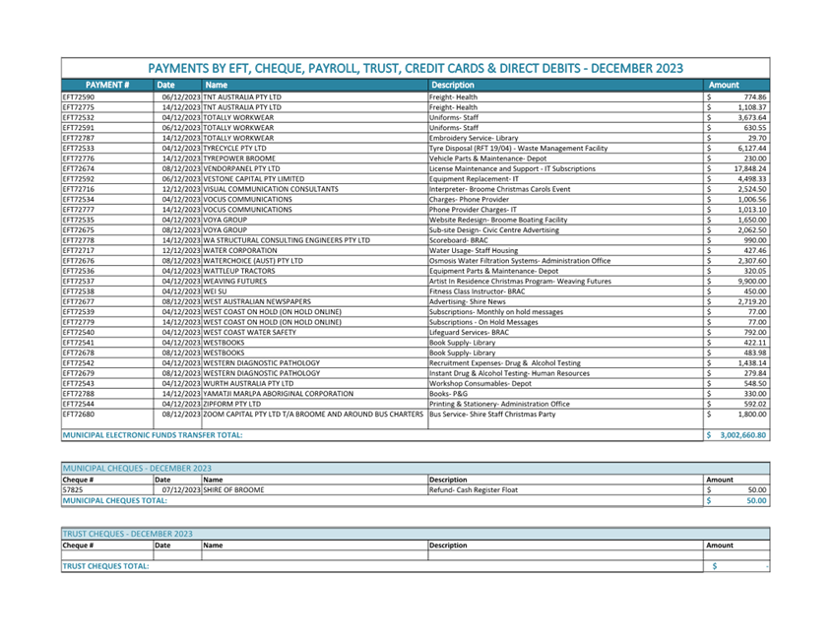Select 'TRUST CHEQUES TOTAL:' label
This screenshot has width=833, height=644.
pyautogui.click(x=105, y=566)
